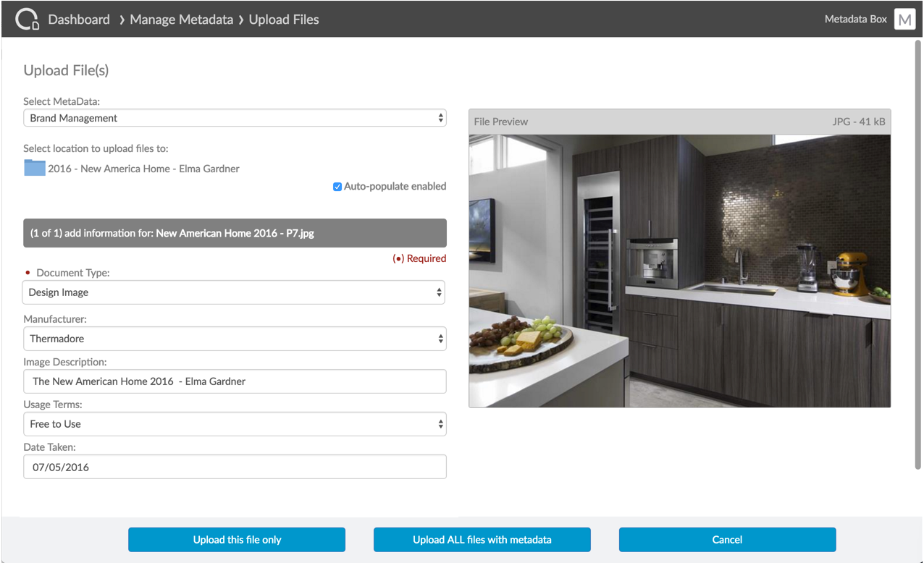Image resolution: width=924 pixels, height=563 pixels.
Task: Click the (•) Required note
Action: 419,258
